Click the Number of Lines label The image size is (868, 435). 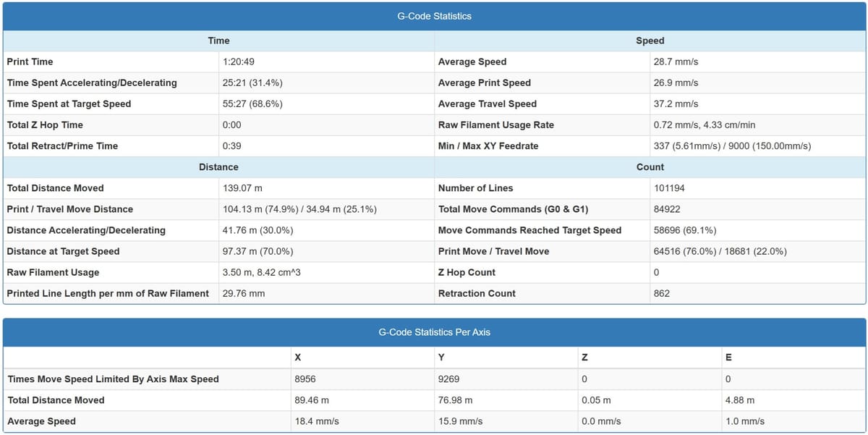(475, 187)
